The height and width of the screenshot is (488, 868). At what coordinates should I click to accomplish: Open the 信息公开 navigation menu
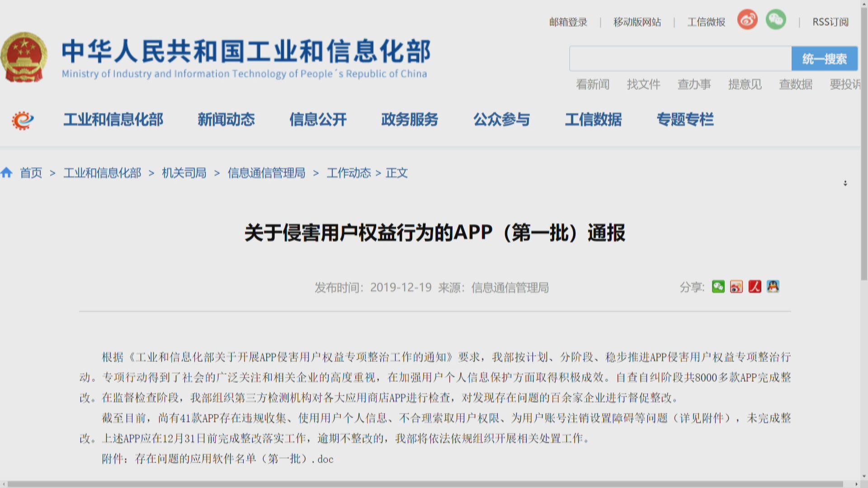(318, 120)
